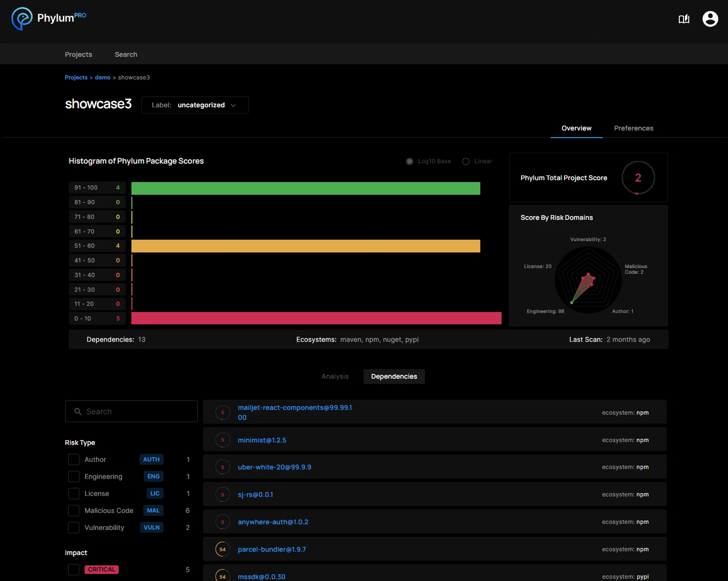The width and height of the screenshot is (728, 581).
Task: Click the CRITICAL impact tag
Action: (102, 570)
